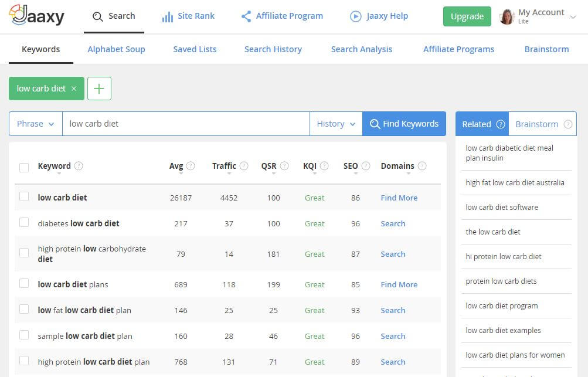Click Find More for 'low carb diet plans'
This screenshot has height=377, width=588.
point(399,284)
